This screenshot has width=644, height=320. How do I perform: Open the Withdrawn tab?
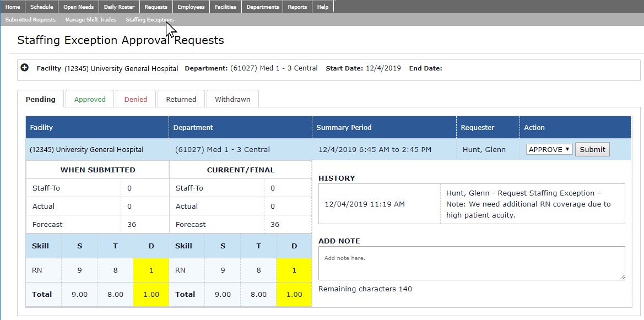point(232,99)
